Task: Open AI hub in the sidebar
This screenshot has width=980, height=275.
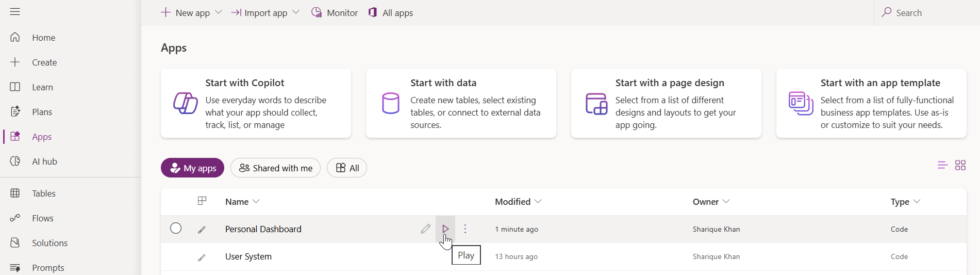Action: (x=44, y=161)
